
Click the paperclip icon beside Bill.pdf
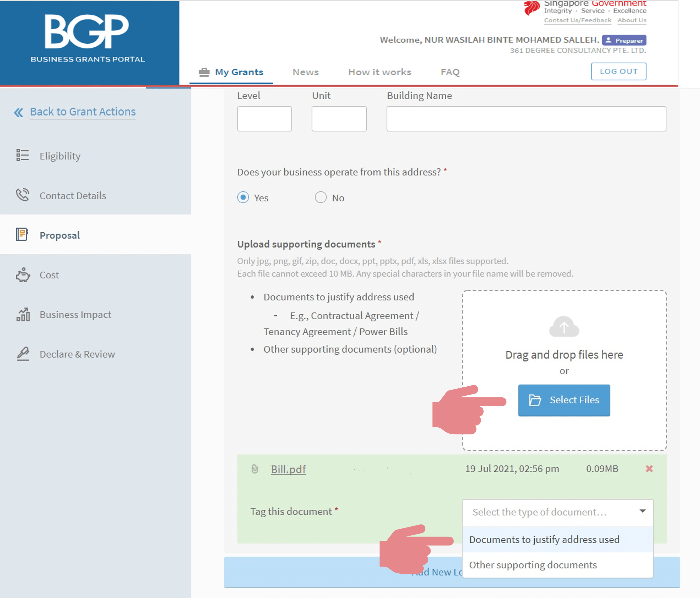coord(255,469)
